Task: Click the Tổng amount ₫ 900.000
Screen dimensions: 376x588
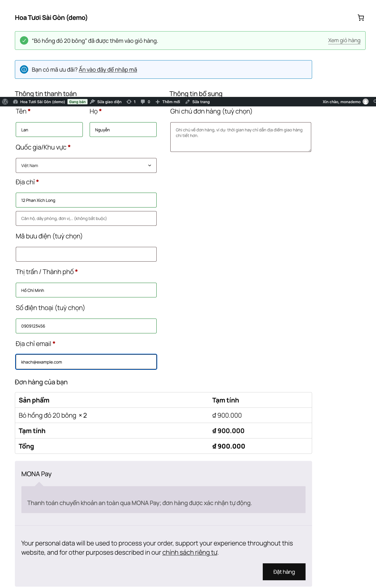Action: pyautogui.click(x=229, y=446)
